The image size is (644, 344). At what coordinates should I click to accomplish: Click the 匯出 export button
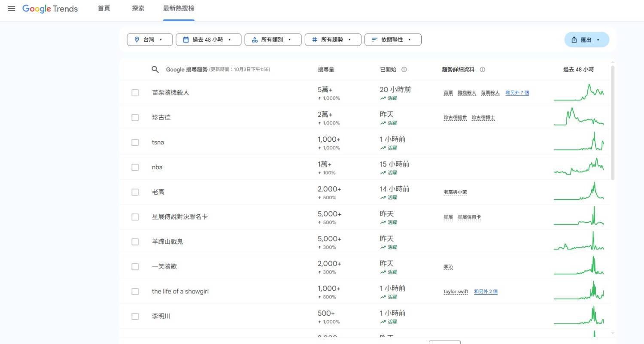tap(586, 40)
